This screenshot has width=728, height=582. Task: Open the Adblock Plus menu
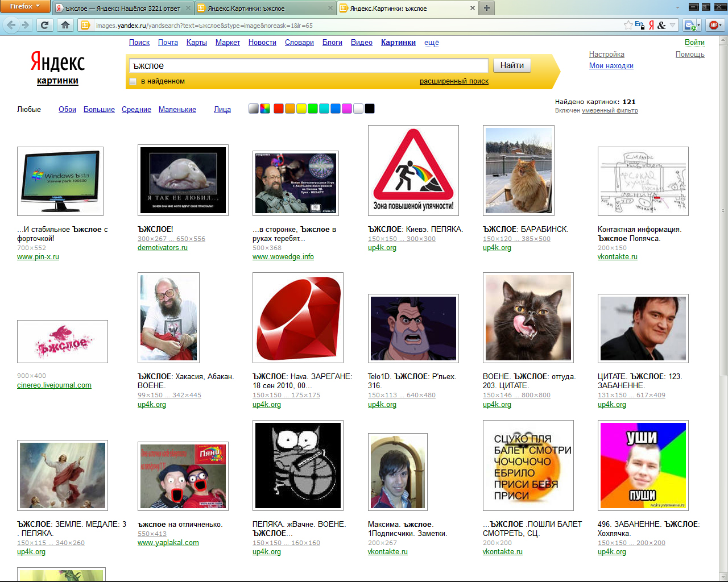coord(715,25)
